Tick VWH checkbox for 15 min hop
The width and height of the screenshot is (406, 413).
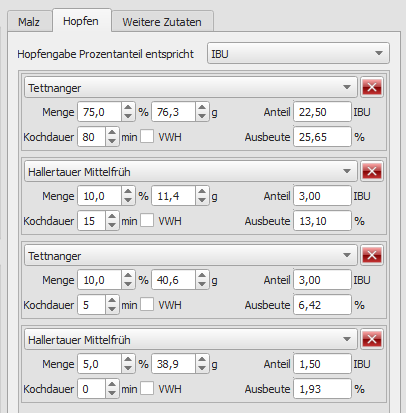[147, 221]
